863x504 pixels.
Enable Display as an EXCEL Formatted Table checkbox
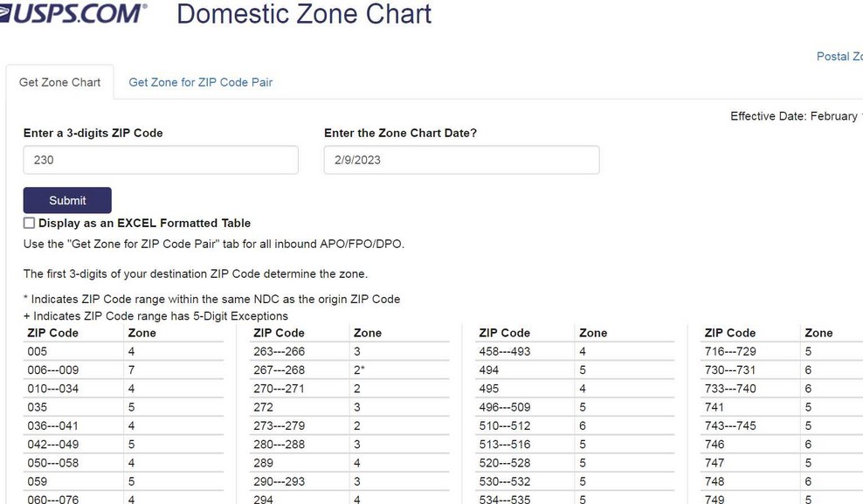point(29,223)
